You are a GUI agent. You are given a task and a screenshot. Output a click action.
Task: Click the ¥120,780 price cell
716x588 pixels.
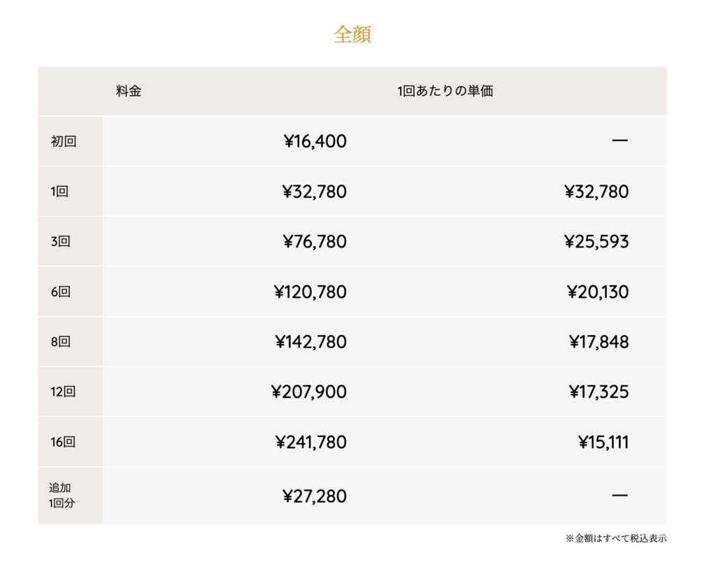[310, 292]
